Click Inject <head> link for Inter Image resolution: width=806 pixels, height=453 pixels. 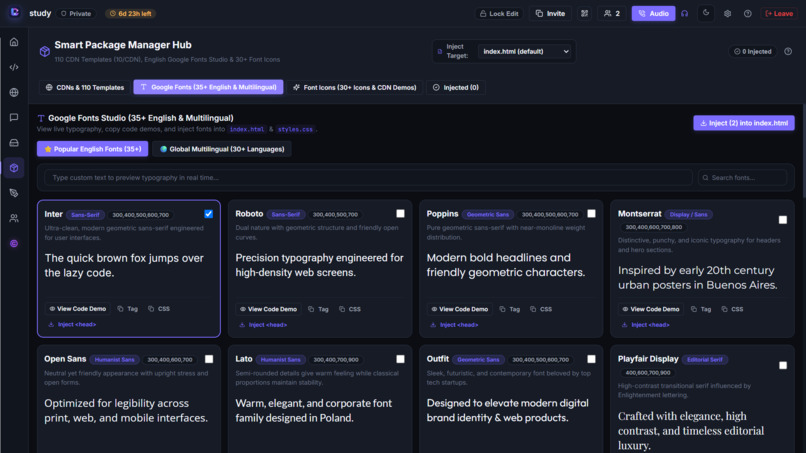[x=72, y=324]
